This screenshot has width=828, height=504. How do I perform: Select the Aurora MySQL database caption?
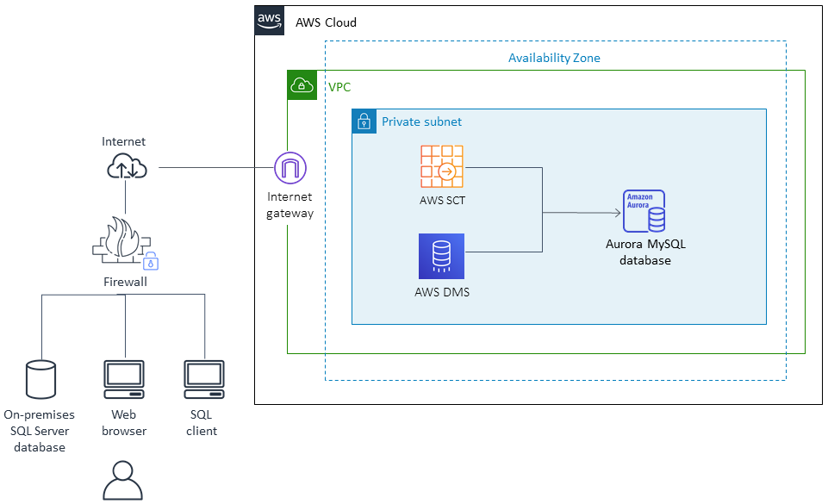click(644, 252)
